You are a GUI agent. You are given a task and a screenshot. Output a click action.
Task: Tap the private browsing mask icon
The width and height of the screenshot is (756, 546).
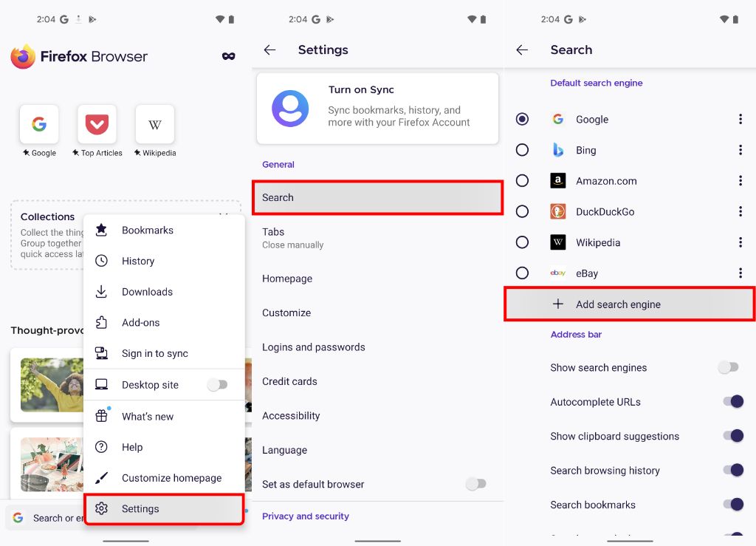(229, 56)
